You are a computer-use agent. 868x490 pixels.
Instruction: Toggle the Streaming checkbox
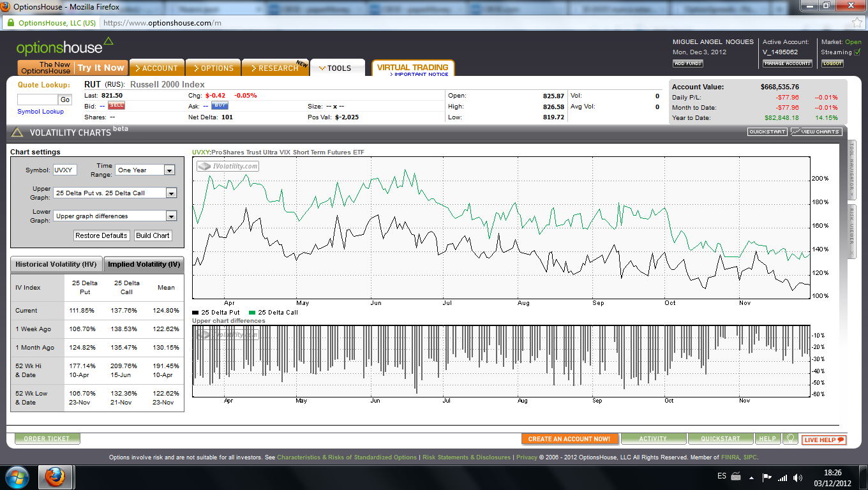coord(857,52)
